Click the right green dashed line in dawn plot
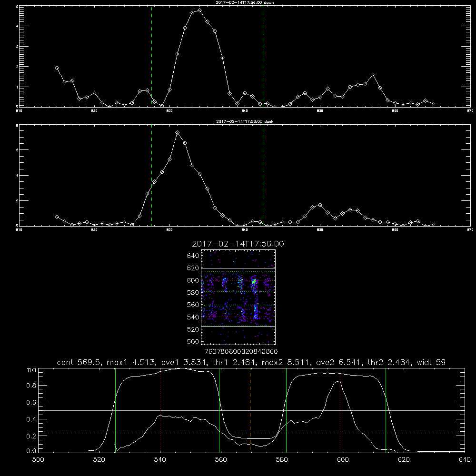476x476 pixels. [263, 56]
